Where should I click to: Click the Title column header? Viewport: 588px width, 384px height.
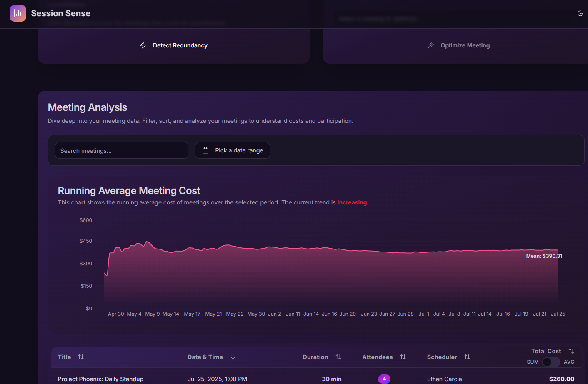pyautogui.click(x=64, y=357)
